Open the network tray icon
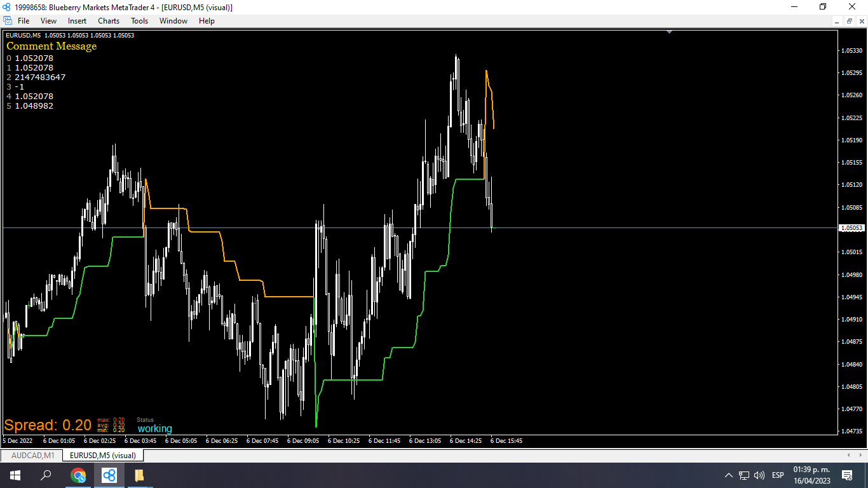This screenshot has height=488, width=868. (744, 475)
